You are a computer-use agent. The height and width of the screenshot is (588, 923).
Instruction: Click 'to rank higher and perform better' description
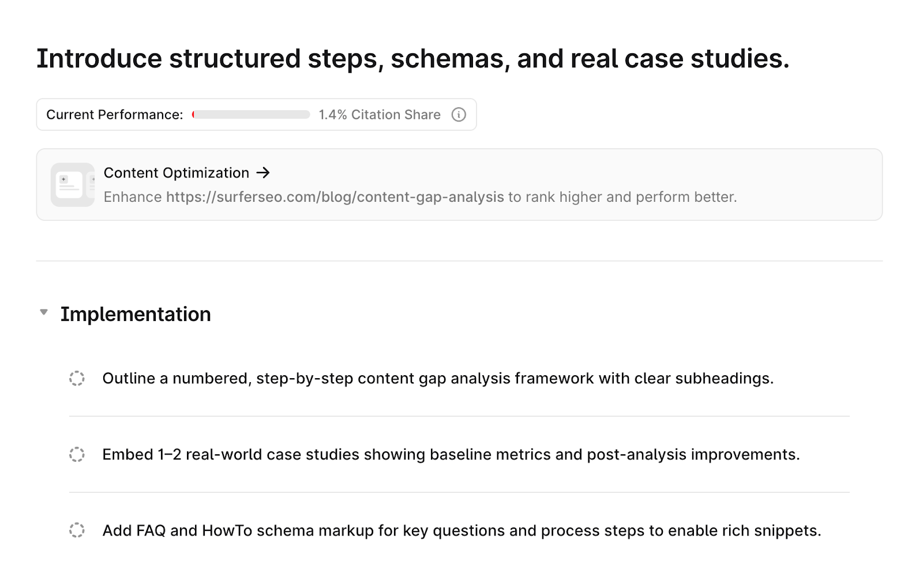[x=622, y=197]
